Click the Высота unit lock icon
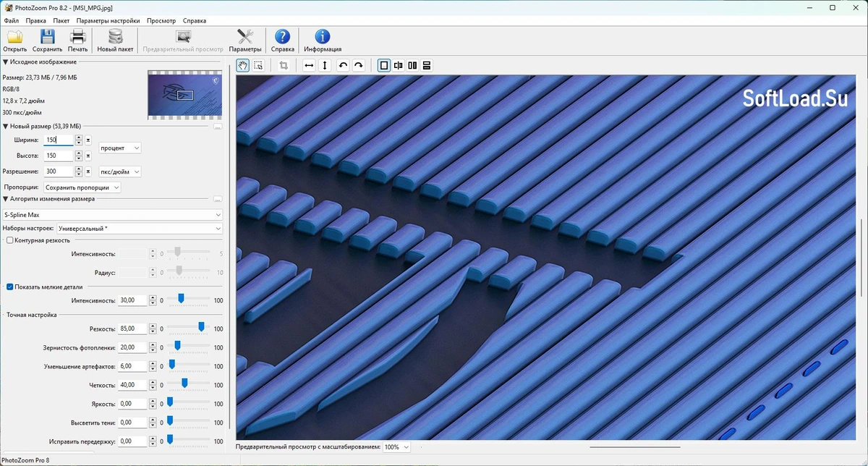 88,156
